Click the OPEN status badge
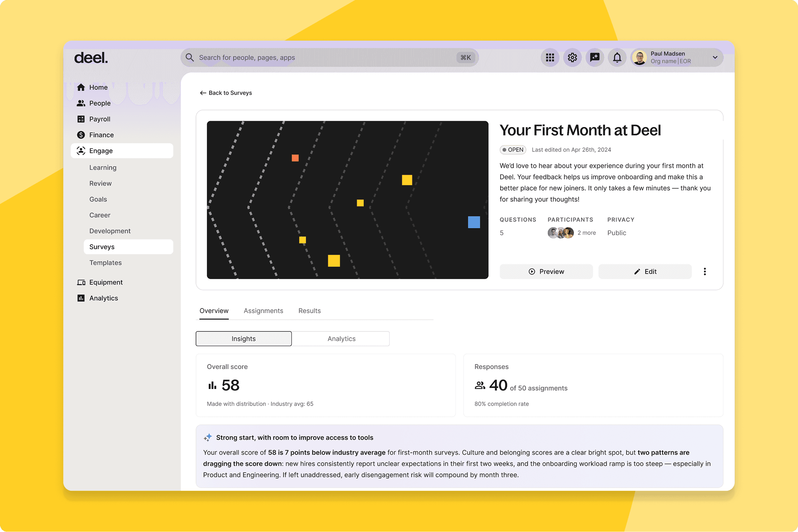Screen dimensions: 798x532 point(513,150)
